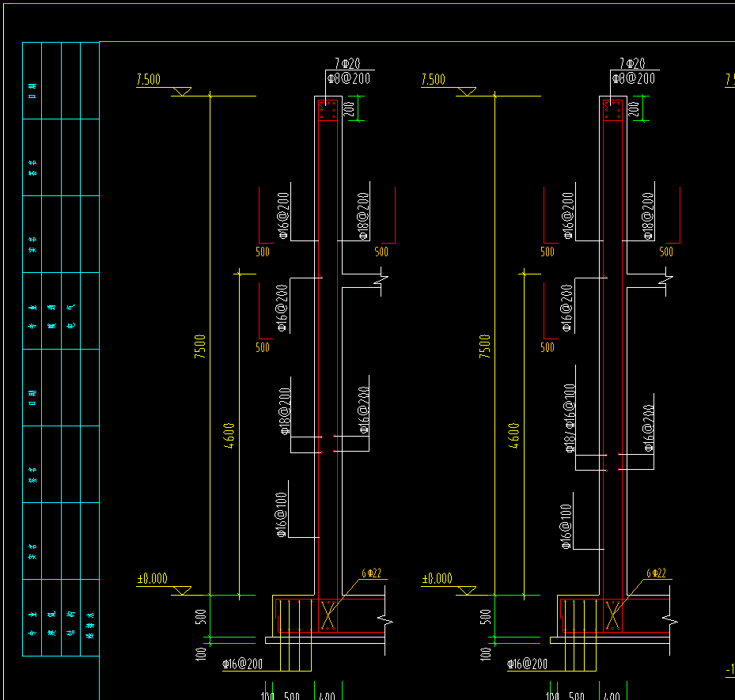Viewport: 735px width, 700px height.
Task: Click Φ16@200 footing rebar note, right section
Action: coord(528,664)
